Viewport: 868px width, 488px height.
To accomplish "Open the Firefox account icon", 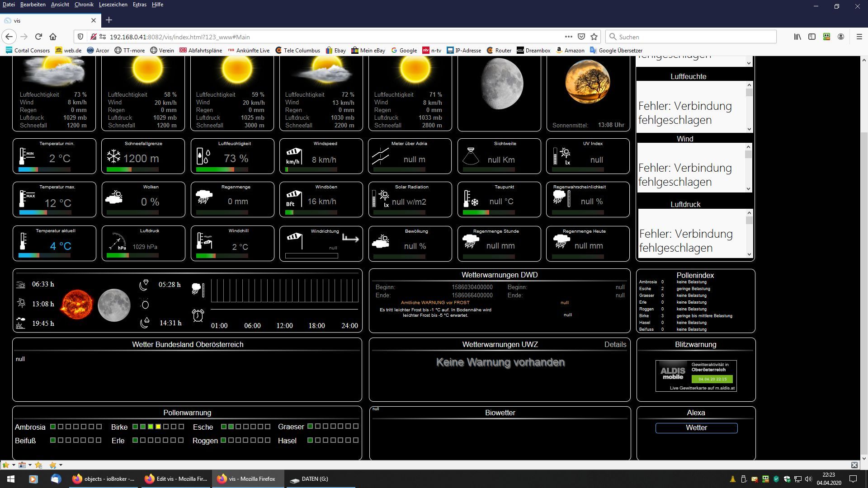I will coord(841,37).
